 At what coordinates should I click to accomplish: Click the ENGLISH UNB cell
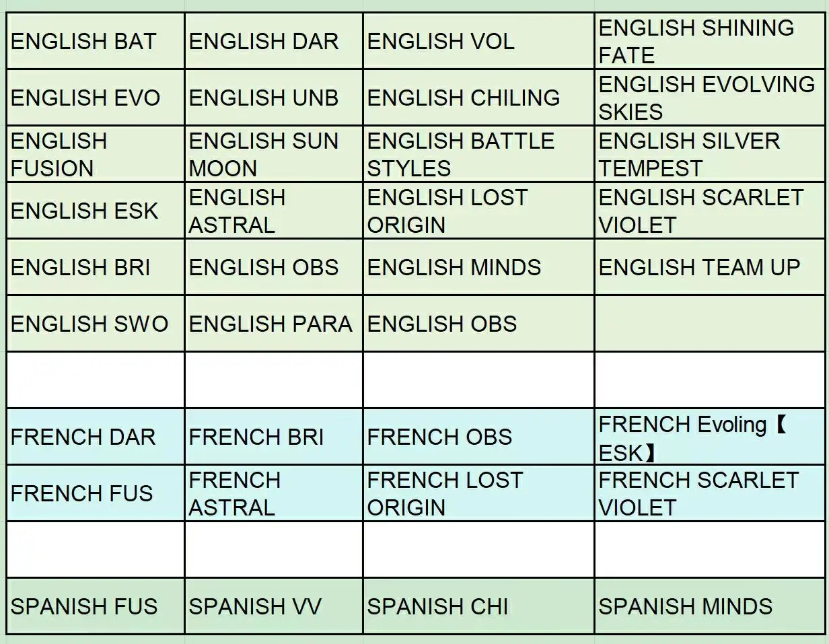coord(273,98)
